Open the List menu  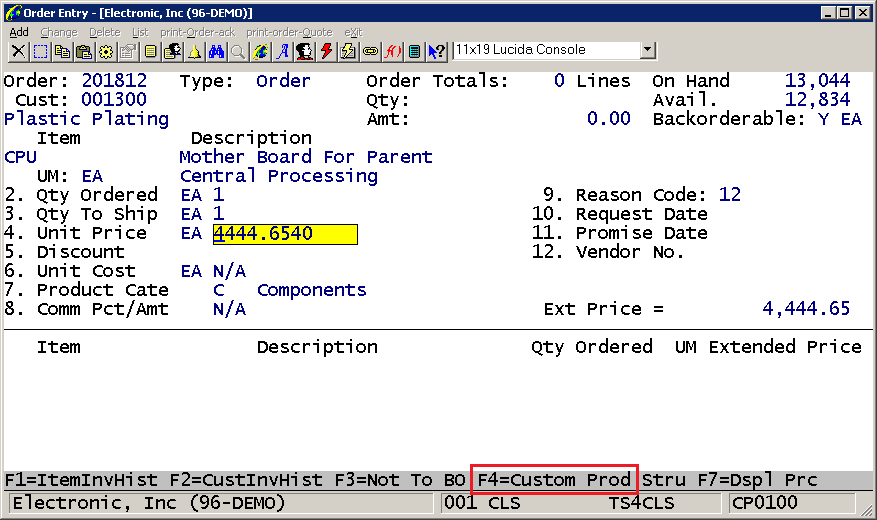[140, 32]
